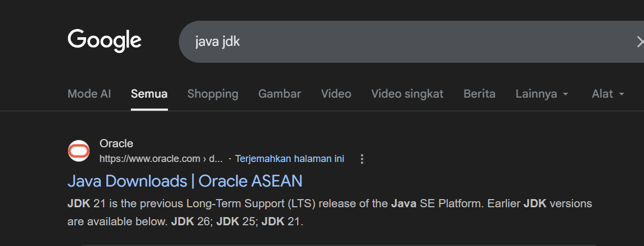Open Java Downloads | Oracle ASEAN result

pyautogui.click(x=185, y=181)
